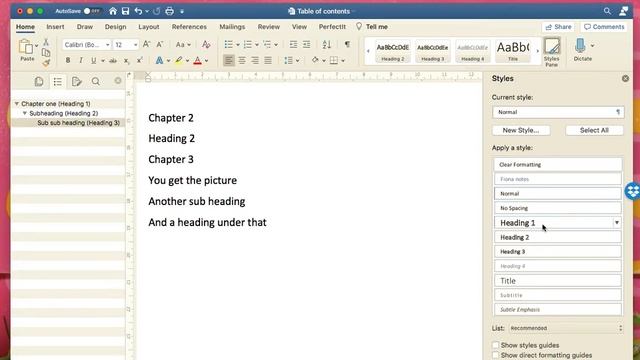The image size is (640, 360).
Task: Save the document with the disk icon
Action: 125,11
